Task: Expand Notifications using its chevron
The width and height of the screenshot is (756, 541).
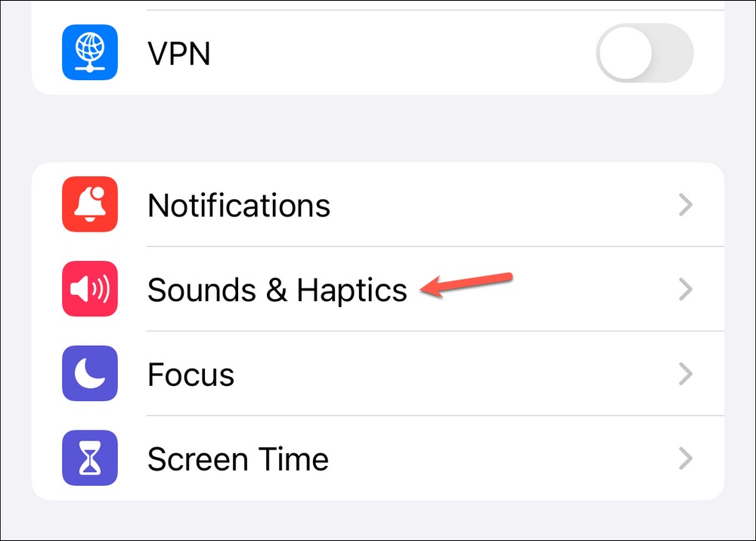Action: [x=686, y=204]
